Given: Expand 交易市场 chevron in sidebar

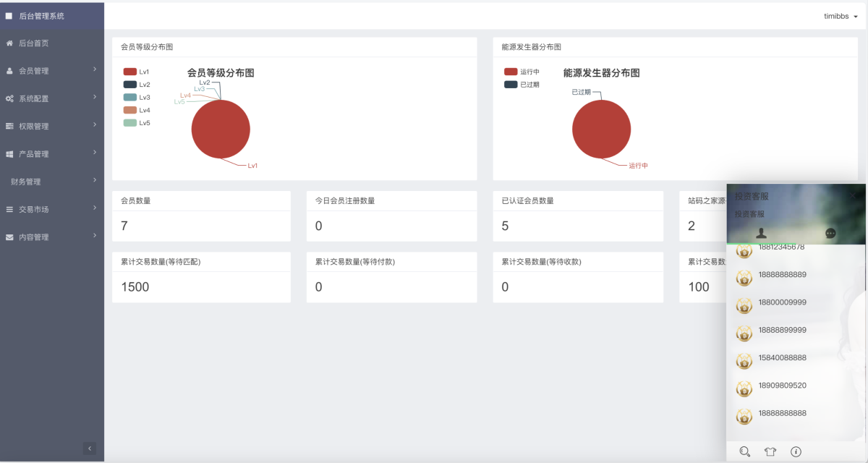Looking at the screenshot, I should tap(95, 208).
